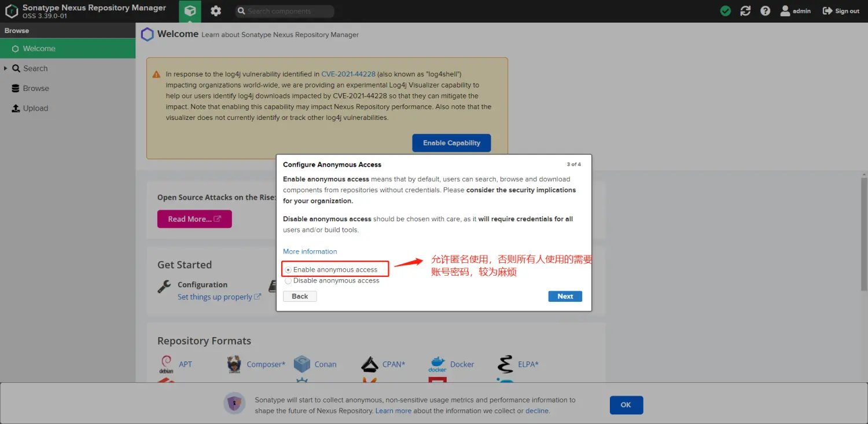The width and height of the screenshot is (868, 424).
Task: Select Enable anonymous access radio button
Action: click(x=289, y=270)
